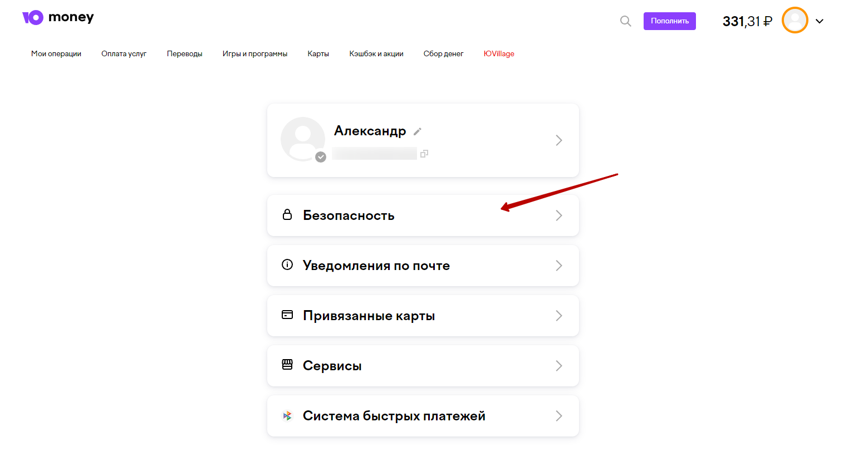Expand the account dropdown arrow in header
868x466 pixels.
[820, 21]
